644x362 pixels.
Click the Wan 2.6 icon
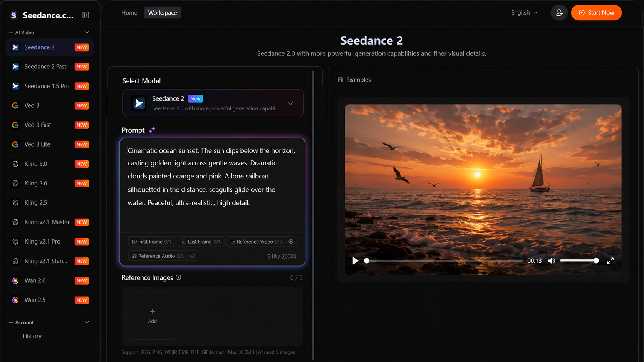(15, 280)
